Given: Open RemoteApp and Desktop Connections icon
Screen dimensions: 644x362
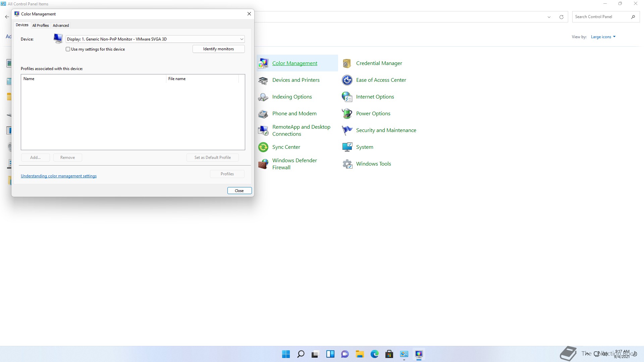Looking at the screenshot, I should [x=263, y=130].
